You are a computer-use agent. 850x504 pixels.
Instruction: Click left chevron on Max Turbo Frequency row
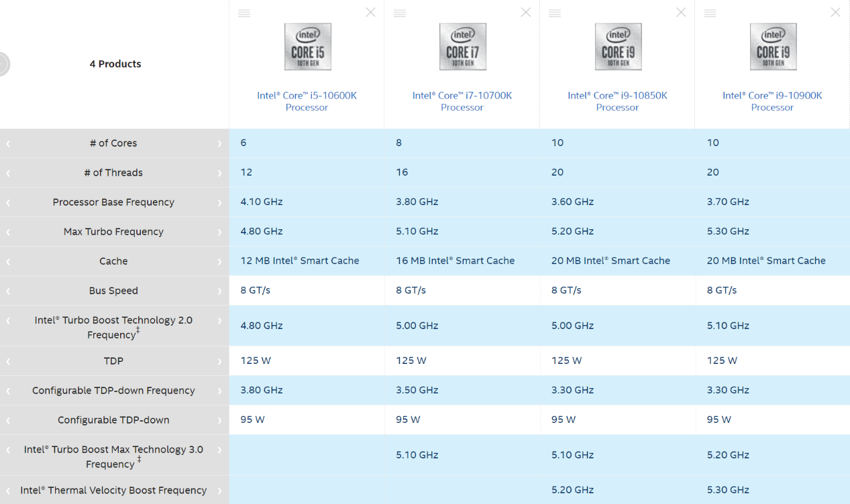(8, 232)
